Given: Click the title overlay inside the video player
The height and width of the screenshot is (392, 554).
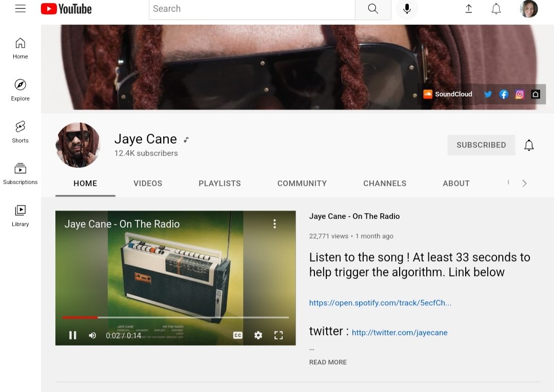Looking at the screenshot, I should [122, 224].
